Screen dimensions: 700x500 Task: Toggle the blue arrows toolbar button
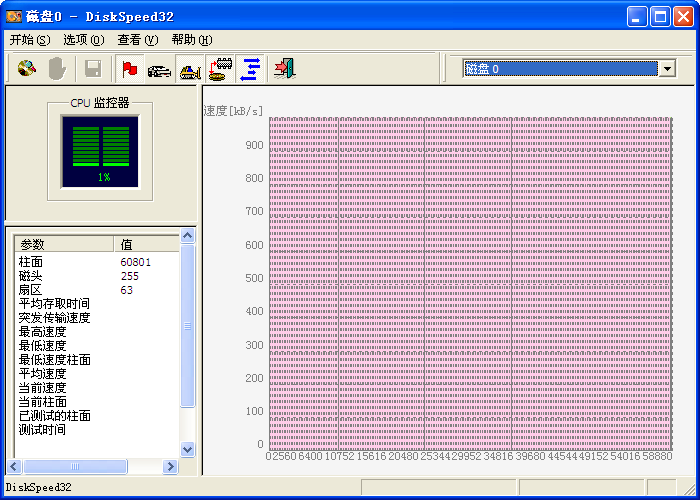251,69
